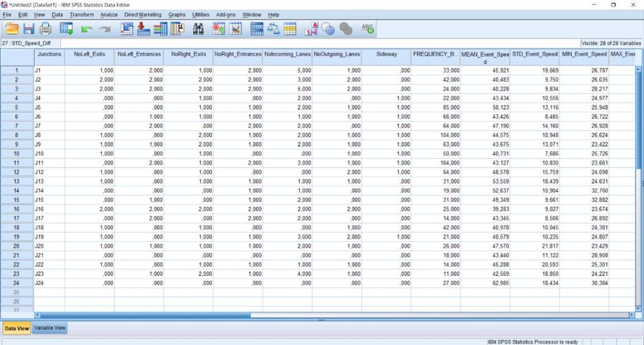Open the Edit menu
The image size is (644, 345).
(23, 15)
